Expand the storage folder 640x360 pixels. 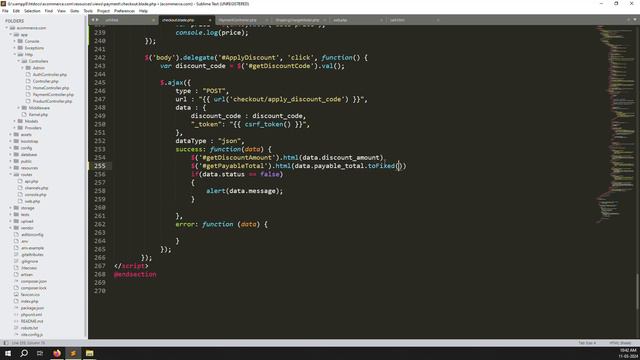11,208
